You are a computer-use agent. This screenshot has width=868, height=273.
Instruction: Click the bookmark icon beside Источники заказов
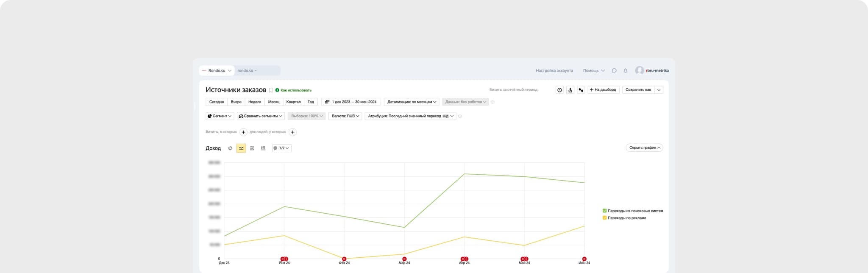[x=271, y=90]
